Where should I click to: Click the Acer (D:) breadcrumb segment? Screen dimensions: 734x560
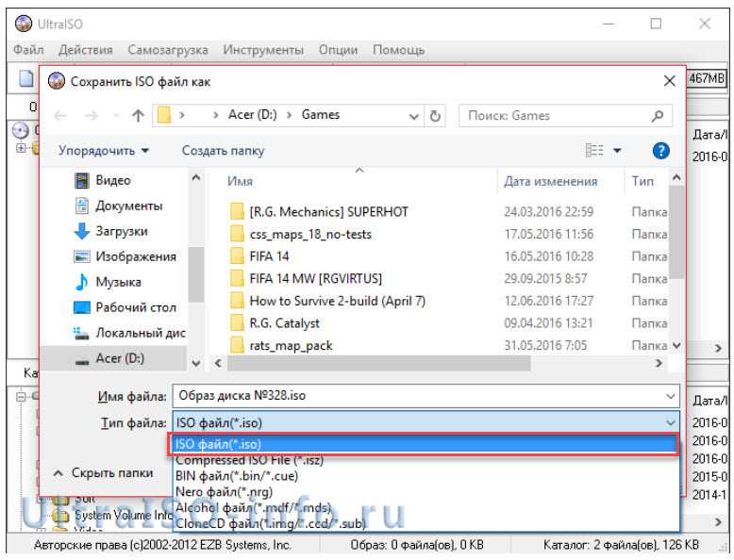pos(252,115)
